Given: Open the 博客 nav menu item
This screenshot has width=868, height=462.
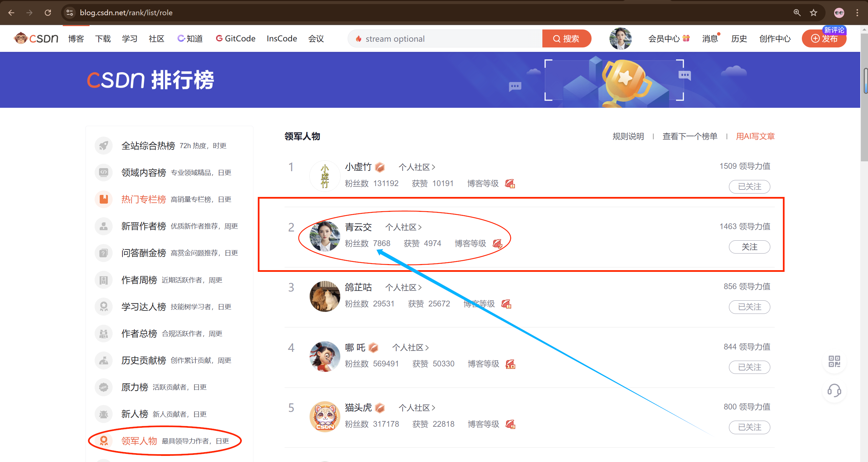Looking at the screenshot, I should coord(76,39).
